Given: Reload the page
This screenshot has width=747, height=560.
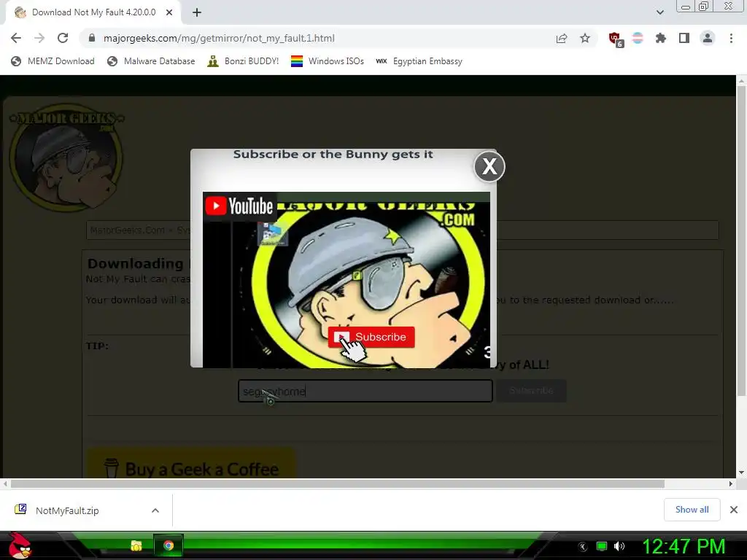Looking at the screenshot, I should pyautogui.click(x=63, y=38).
